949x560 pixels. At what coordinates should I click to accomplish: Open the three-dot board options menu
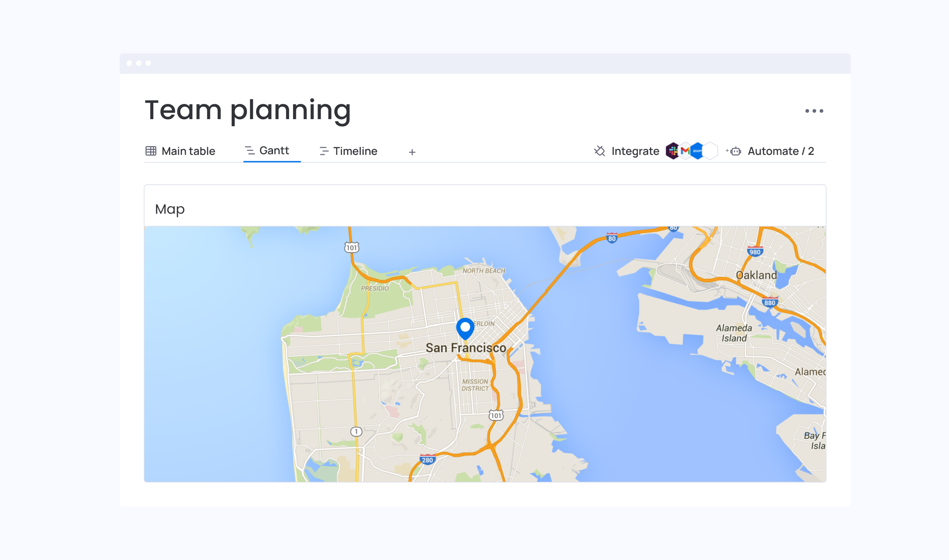tap(814, 111)
